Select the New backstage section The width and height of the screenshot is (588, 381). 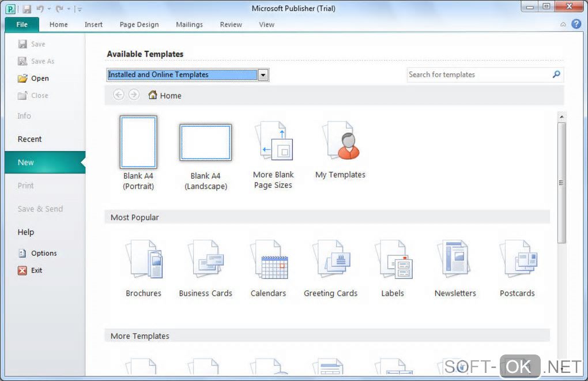[45, 163]
